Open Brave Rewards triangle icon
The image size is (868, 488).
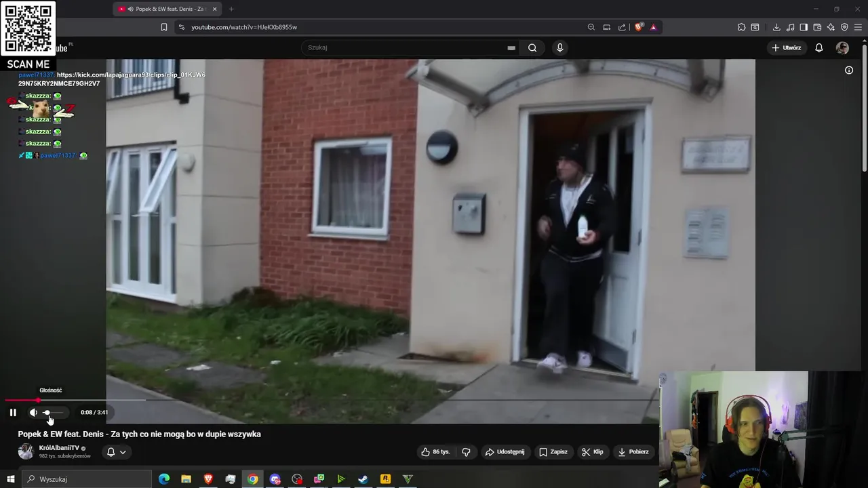(x=654, y=27)
